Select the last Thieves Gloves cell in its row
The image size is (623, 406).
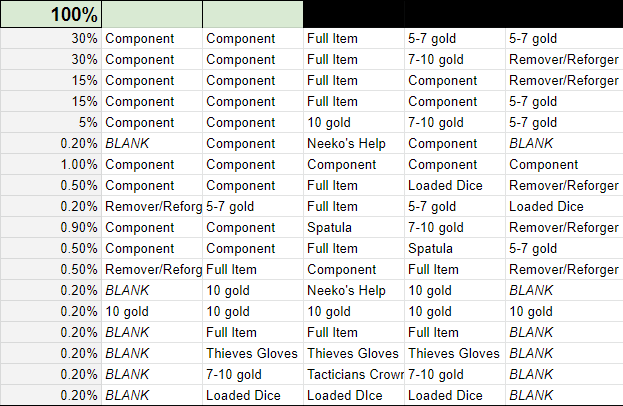(455, 353)
